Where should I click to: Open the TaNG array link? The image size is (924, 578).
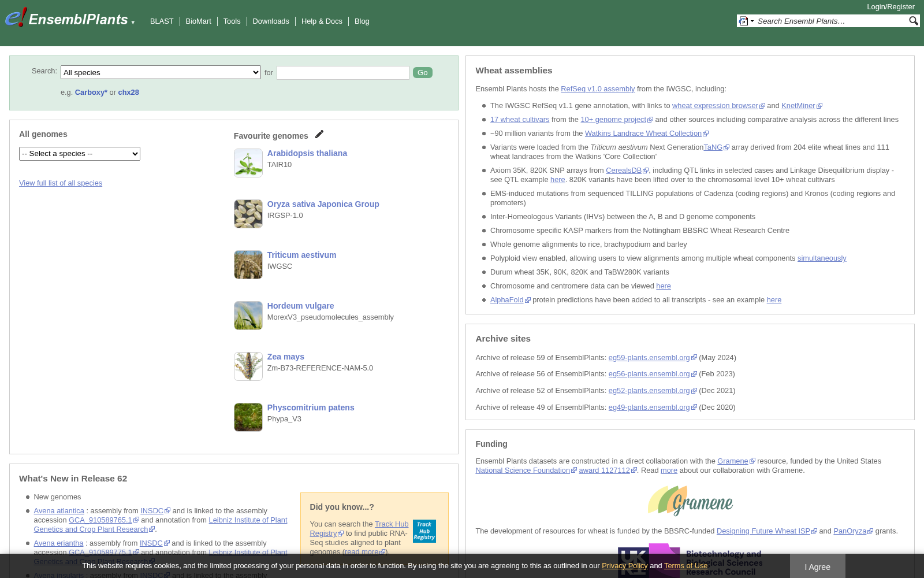tap(717, 147)
